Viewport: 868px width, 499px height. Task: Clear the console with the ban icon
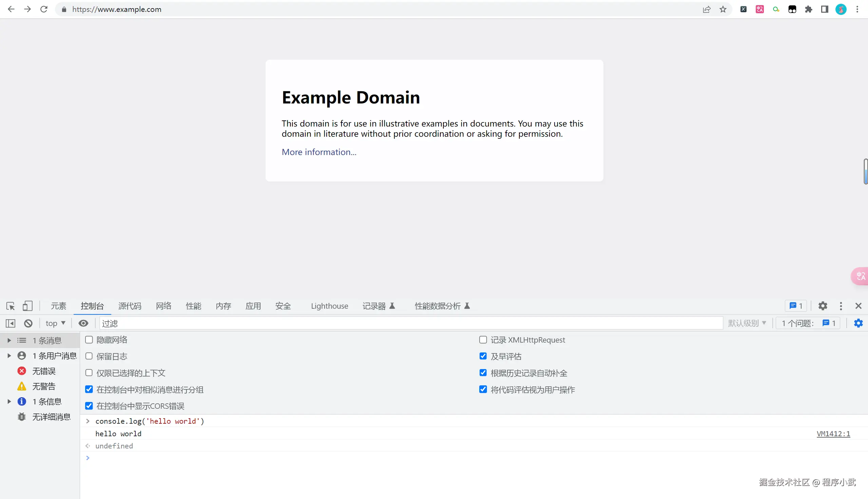click(x=28, y=323)
